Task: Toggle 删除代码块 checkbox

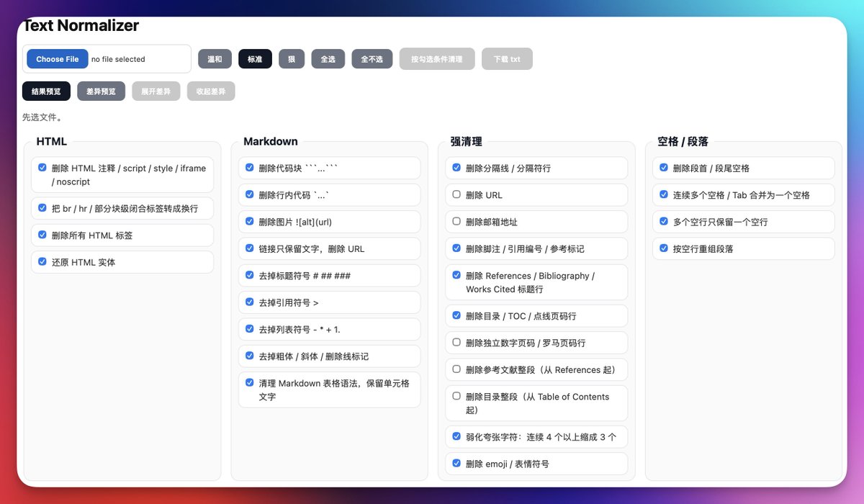Action: [x=249, y=167]
